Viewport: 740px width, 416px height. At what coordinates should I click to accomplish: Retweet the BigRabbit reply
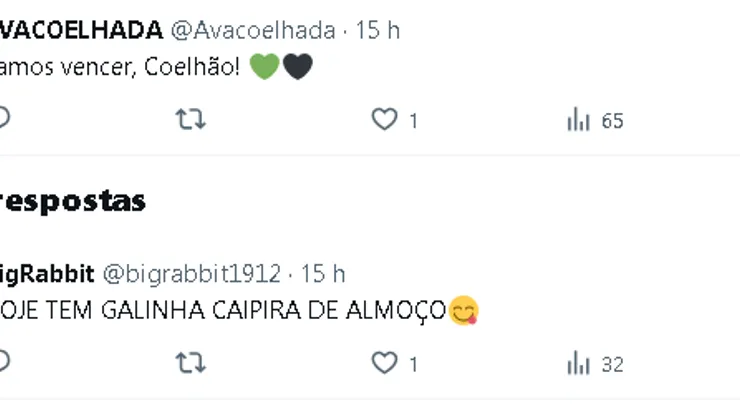click(x=191, y=363)
